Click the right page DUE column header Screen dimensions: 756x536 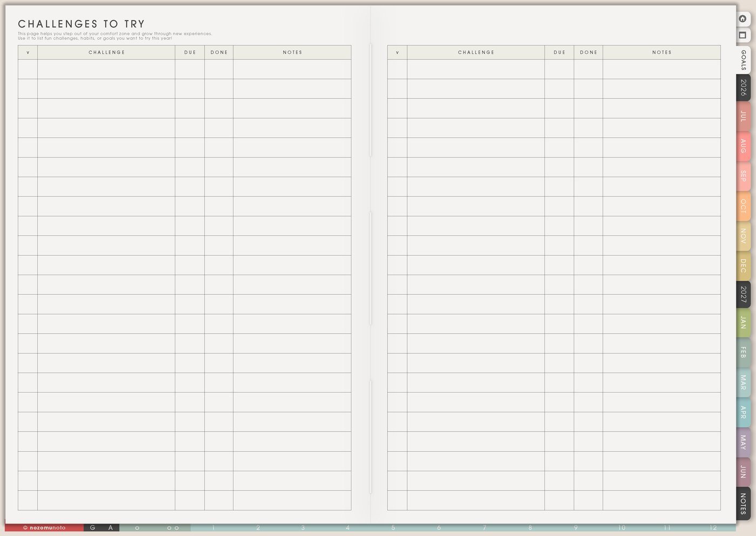coord(559,52)
